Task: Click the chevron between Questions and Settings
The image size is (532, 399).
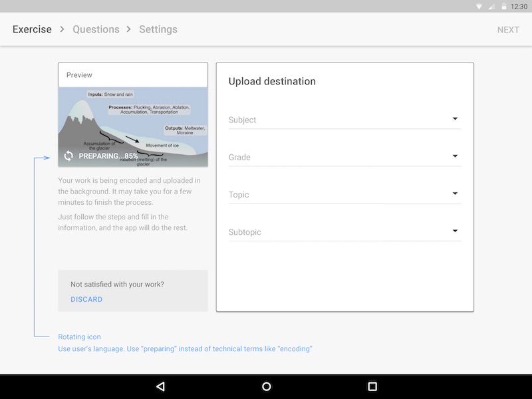Action: pyautogui.click(x=129, y=29)
